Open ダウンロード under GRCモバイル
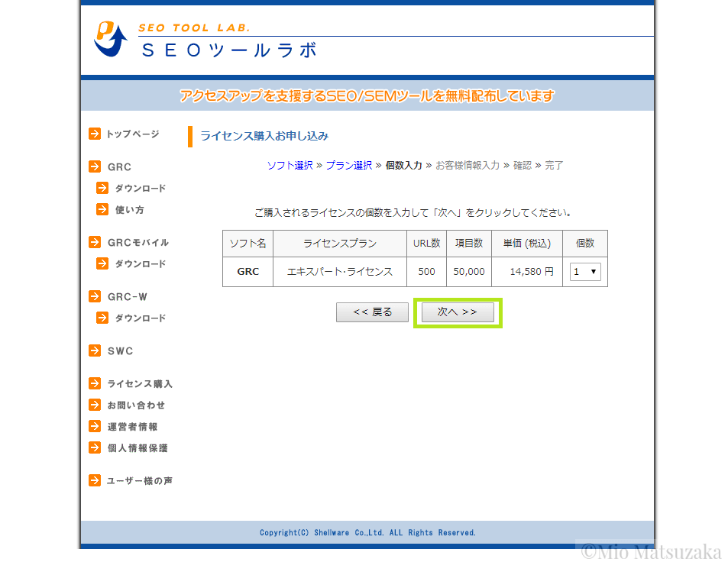 pos(141,264)
